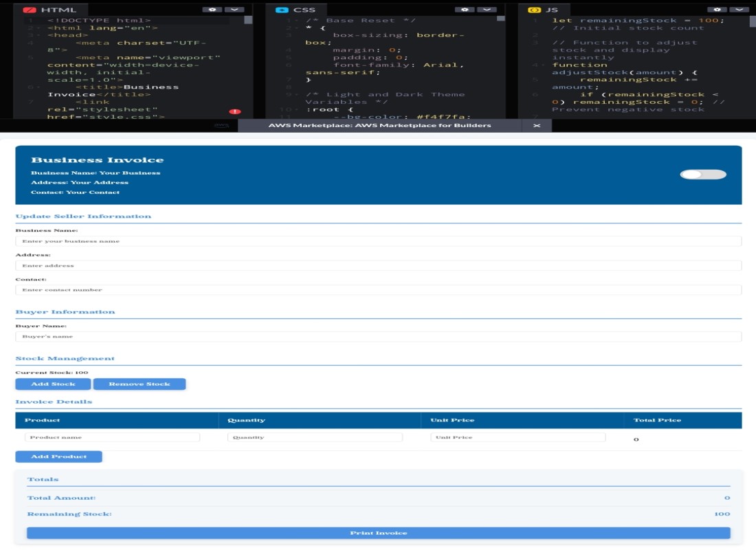
Task: Click the Total Price column header
Action: click(682, 420)
